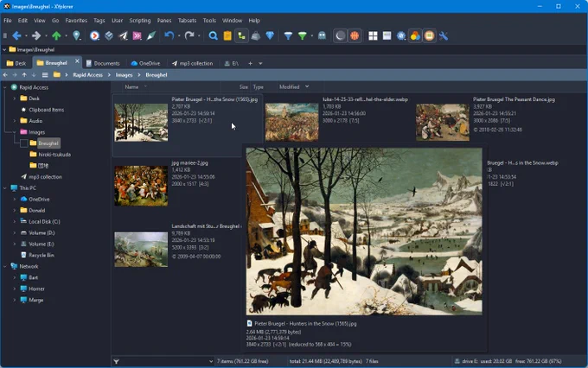
Task: Open the status bar filter dropdown
Action: coord(211,361)
